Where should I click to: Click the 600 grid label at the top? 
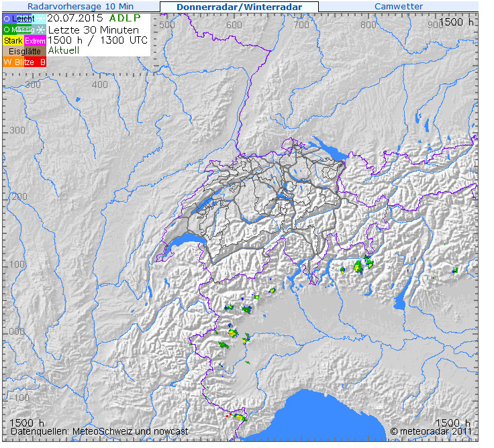point(234,25)
